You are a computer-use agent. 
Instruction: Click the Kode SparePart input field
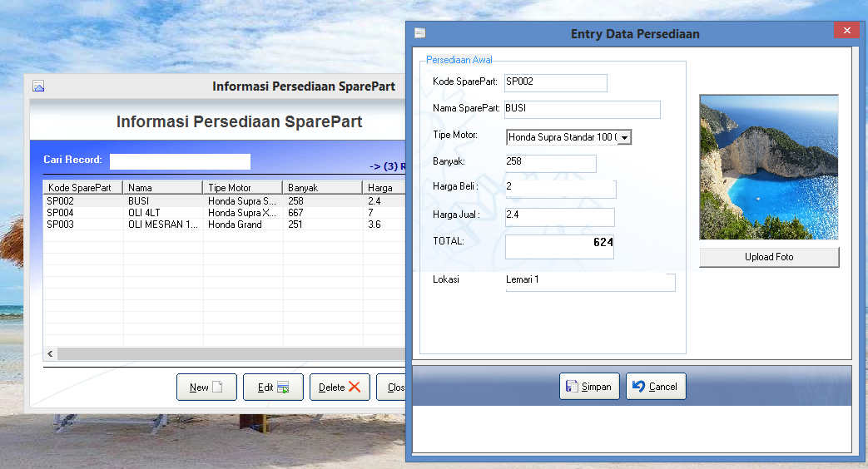[555, 82]
